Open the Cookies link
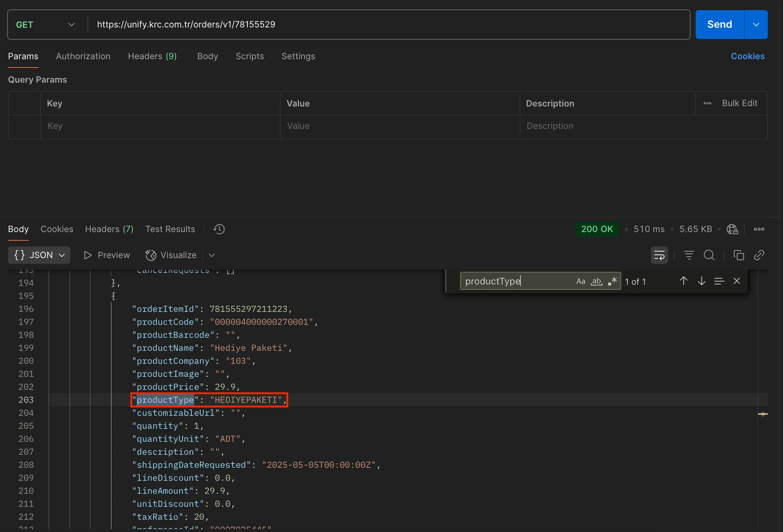This screenshot has height=532, width=783. [x=748, y=56]
